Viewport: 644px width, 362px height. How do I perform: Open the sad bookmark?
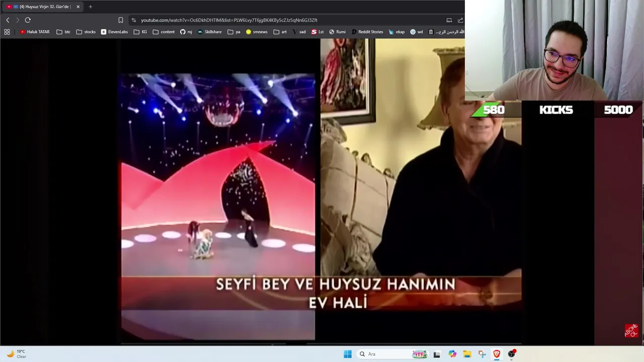point(299,32)
